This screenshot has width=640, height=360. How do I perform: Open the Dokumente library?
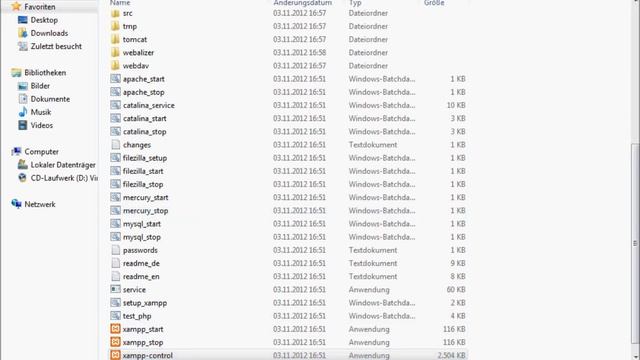[50, 99]
